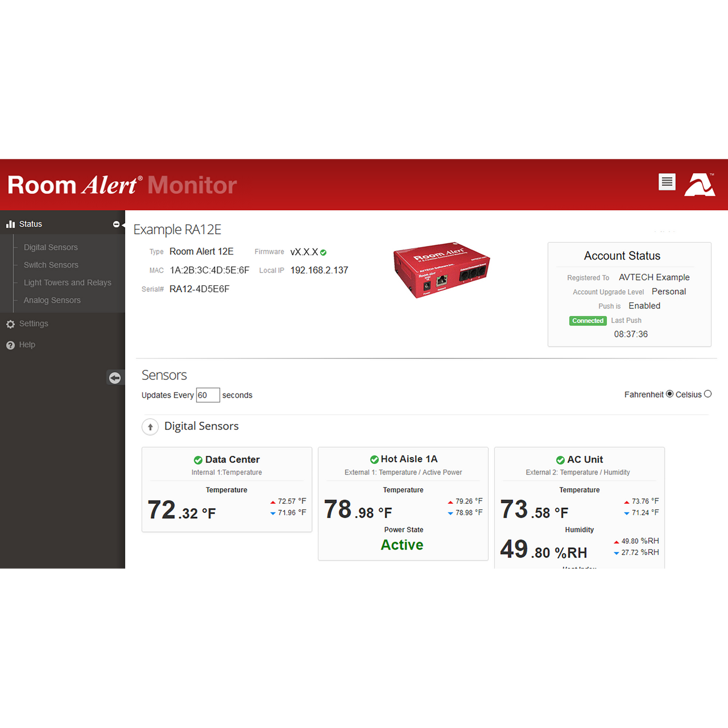The height and width of the screenshot is (728, 728).
Task: Click the Status bar-chart icon
Action: (x=10, y=224)
